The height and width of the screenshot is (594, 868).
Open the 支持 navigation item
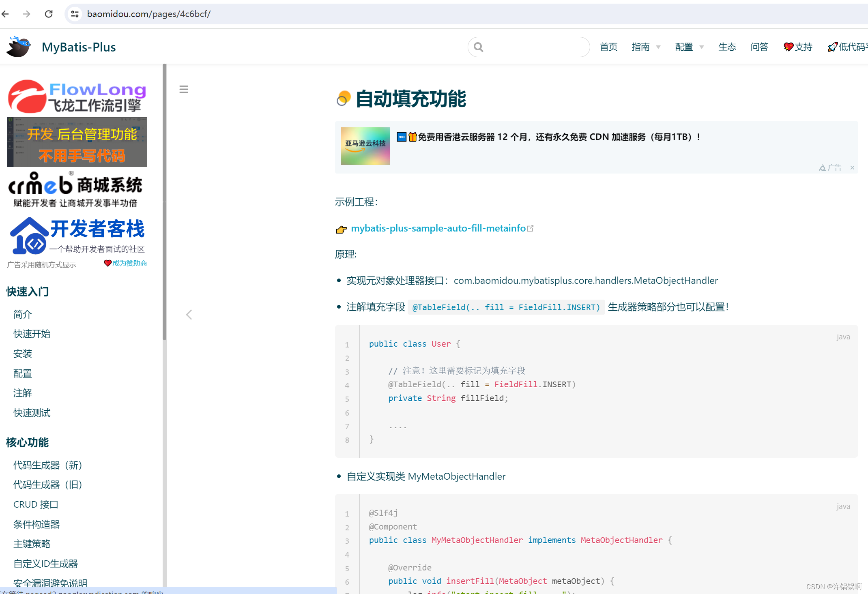pyautogui.click(x=798, y=47)
